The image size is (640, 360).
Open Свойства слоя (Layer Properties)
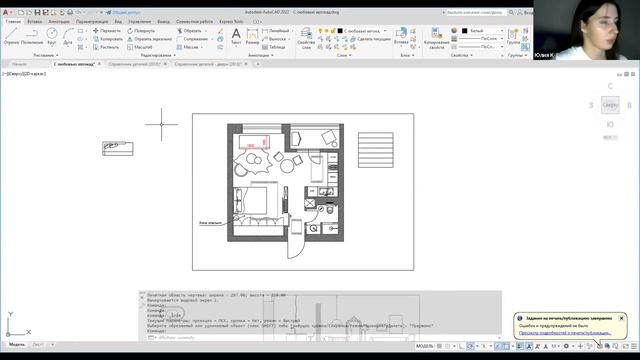pos(306,38)
